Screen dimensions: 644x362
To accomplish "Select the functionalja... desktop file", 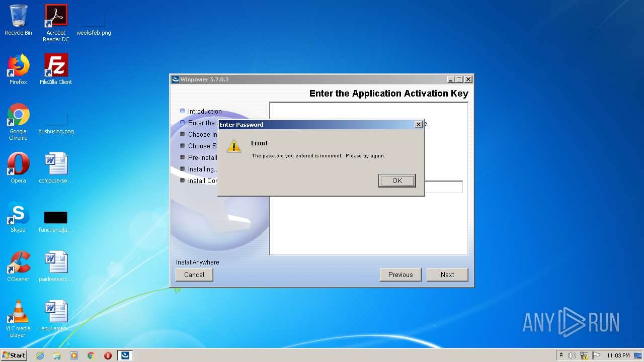I will click(56, 221).
